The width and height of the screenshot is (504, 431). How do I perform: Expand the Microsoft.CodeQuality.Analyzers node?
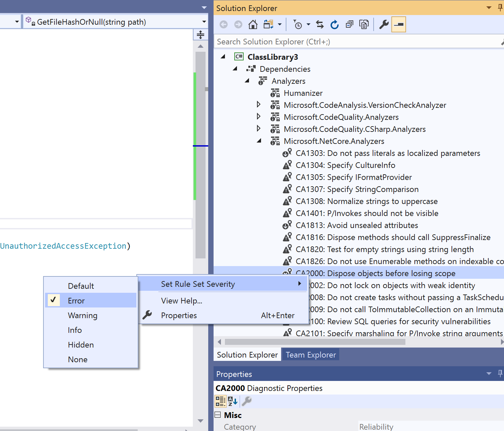[259, 117]
